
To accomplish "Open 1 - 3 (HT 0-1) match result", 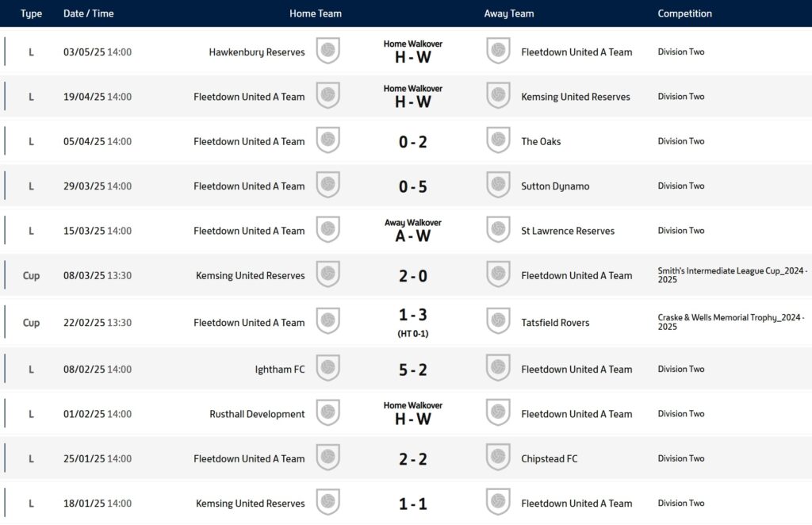I will point(412,322).
